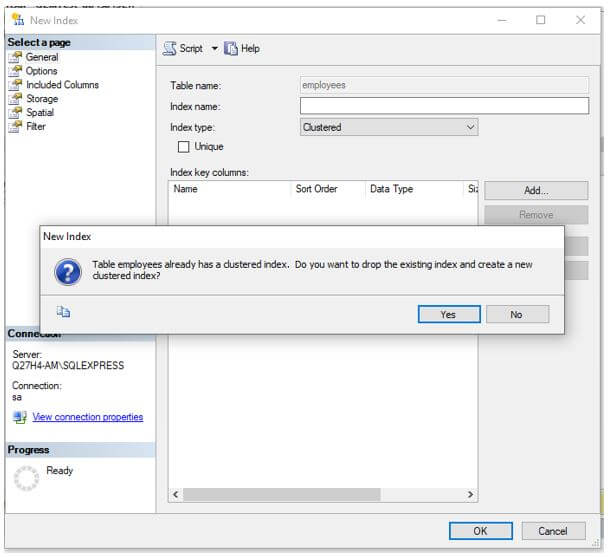Click the blue question mark icon
The width and height of the screenshot is (614, 557).
point(68,272)
